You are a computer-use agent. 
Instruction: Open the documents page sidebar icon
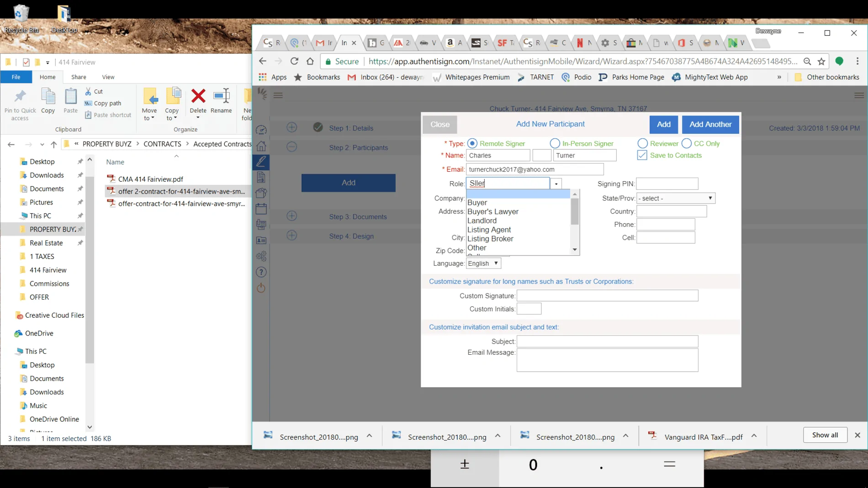click(261, 178)
